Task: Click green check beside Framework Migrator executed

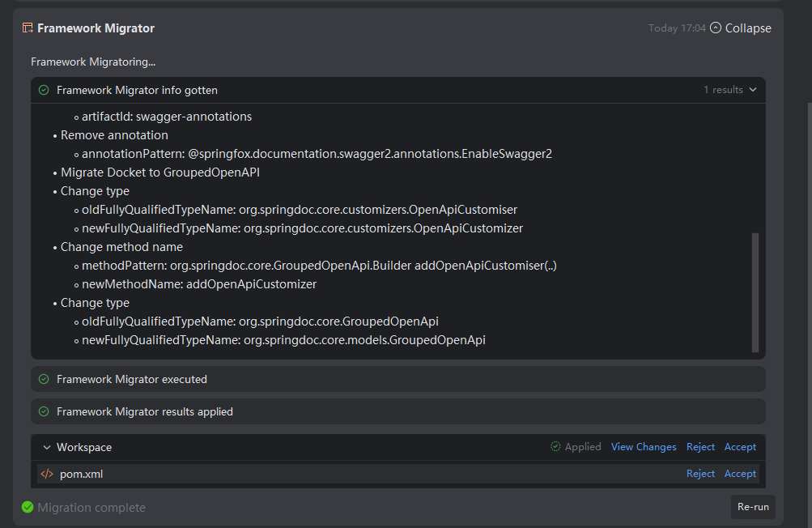Action: tap(44, 379)
